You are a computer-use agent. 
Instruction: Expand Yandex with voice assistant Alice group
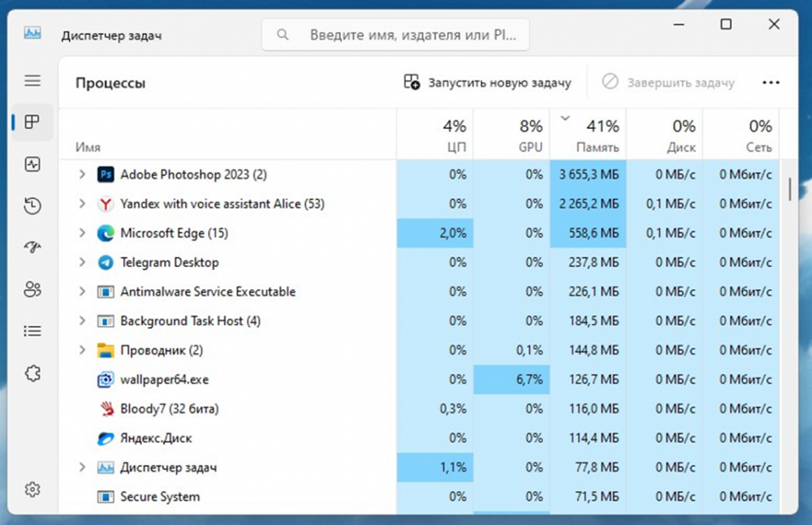[x=81, y=204]
